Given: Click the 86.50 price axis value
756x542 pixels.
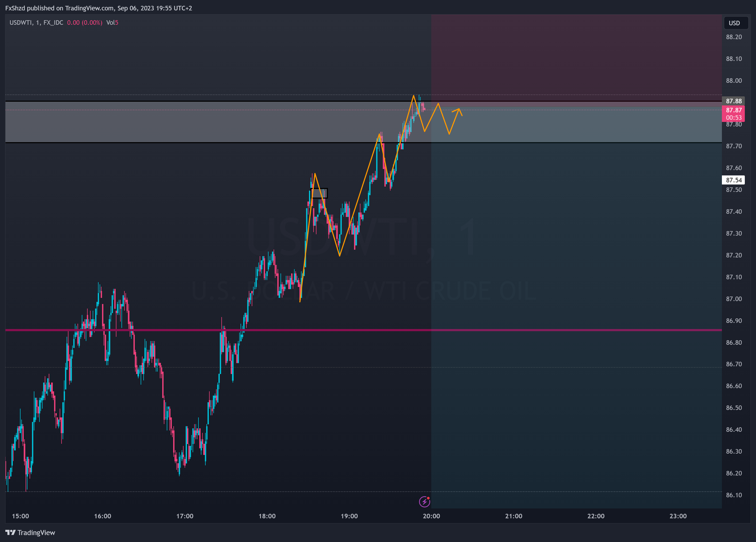Looking at the screenshot, I should click(x=734, y=408).
